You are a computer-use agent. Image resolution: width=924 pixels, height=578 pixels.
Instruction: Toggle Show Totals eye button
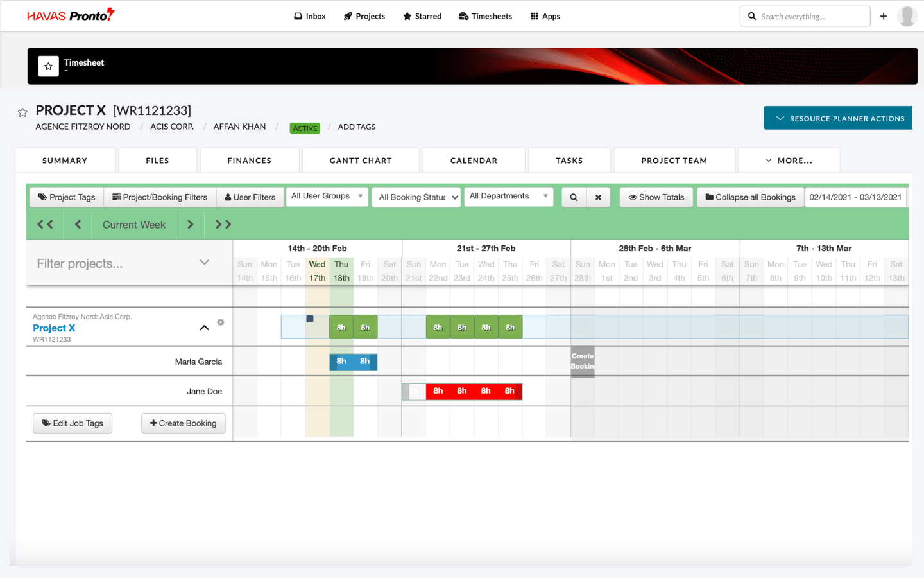coord(656,197)
